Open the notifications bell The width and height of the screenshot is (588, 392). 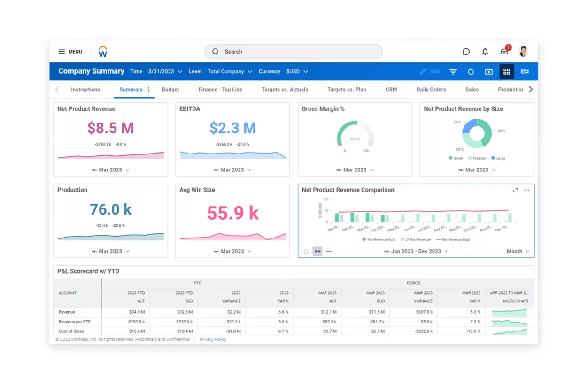pos(486,52)
